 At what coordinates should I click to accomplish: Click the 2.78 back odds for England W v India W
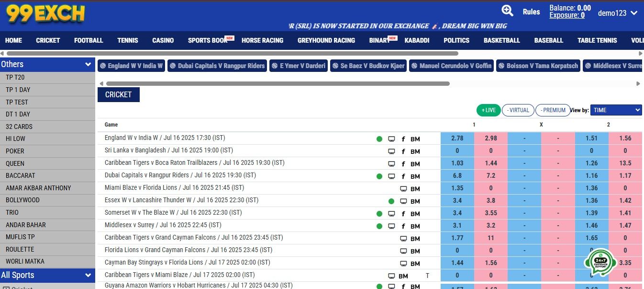(456, 138)
